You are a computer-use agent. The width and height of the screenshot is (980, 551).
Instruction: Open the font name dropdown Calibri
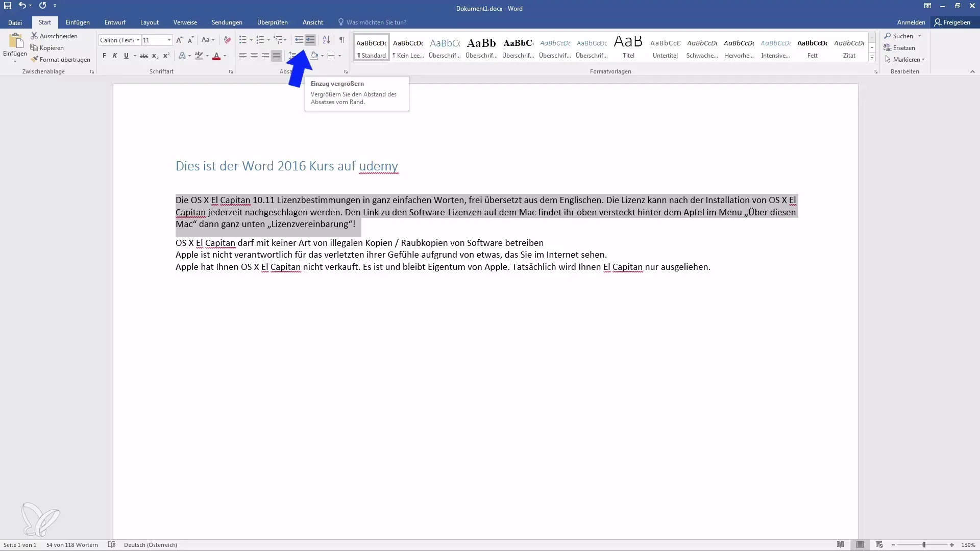coord(138,40)
